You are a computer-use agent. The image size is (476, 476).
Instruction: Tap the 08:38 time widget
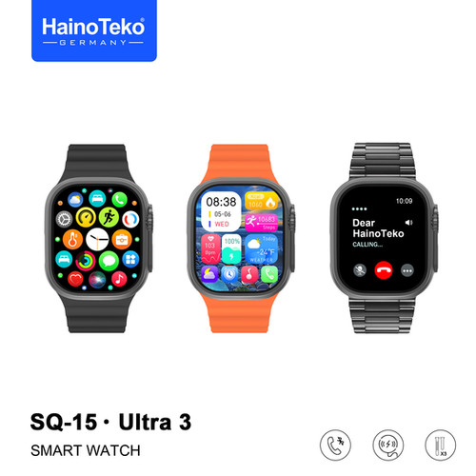tap(221, 211)
